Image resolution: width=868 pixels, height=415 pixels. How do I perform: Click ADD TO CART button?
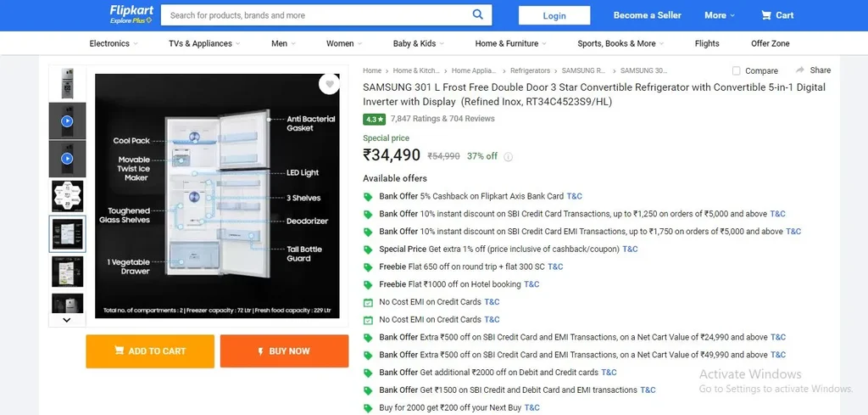[150, 351]
